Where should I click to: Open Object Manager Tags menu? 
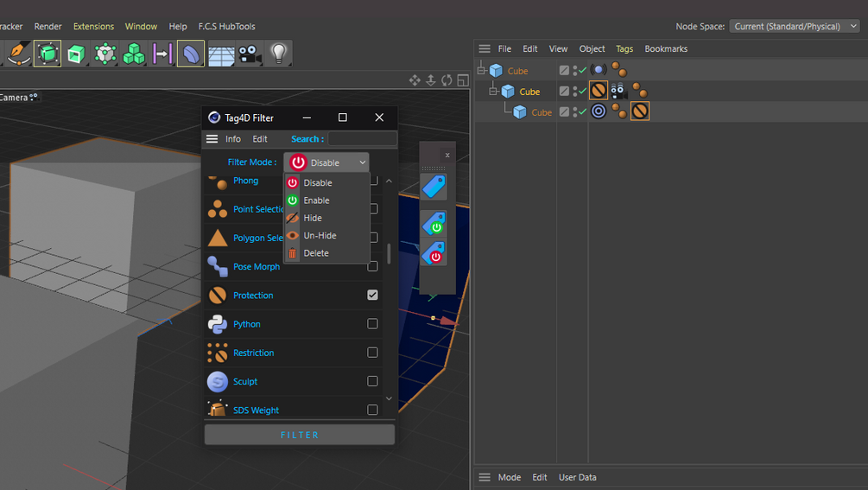coord(624,48)
